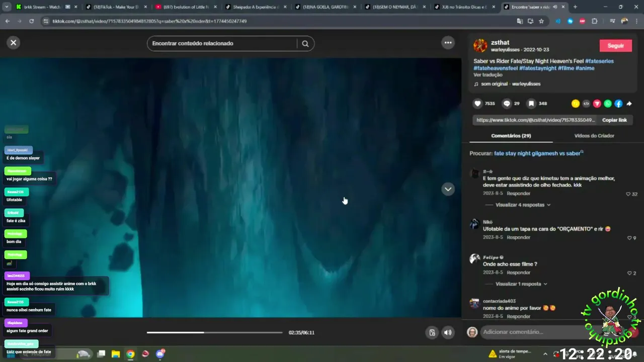The image size is (644, 362).
Task: Click Encontrar conteúdo relacionado search field
Action: [x=224, y=44]
